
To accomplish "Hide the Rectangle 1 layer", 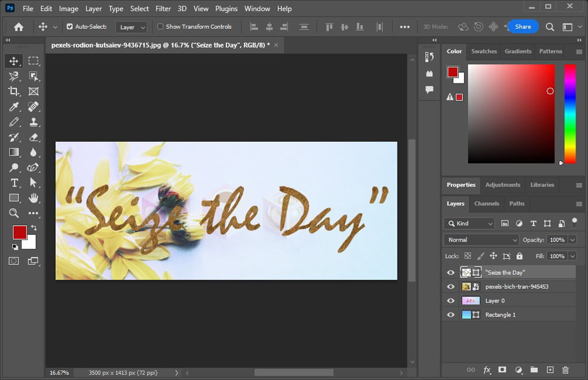I will pos(450,315).
